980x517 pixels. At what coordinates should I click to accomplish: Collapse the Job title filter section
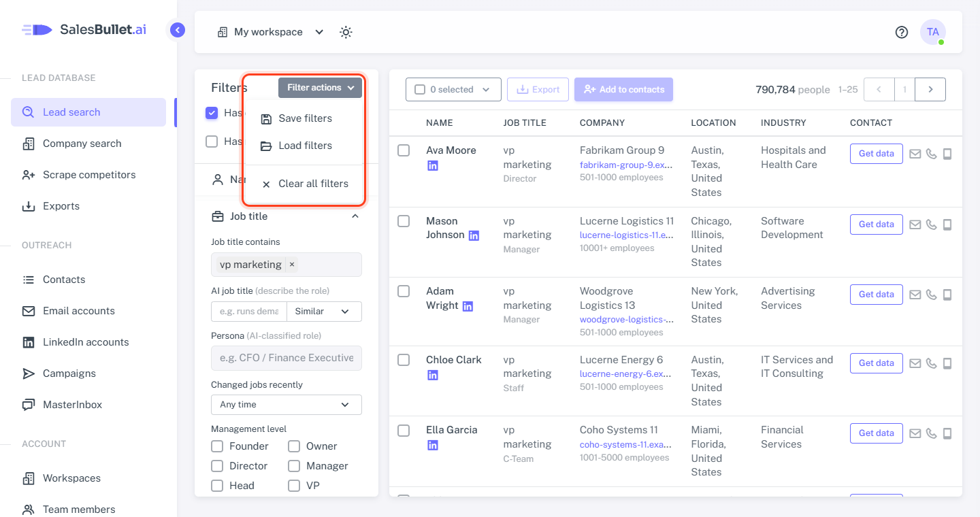[355, 216]
